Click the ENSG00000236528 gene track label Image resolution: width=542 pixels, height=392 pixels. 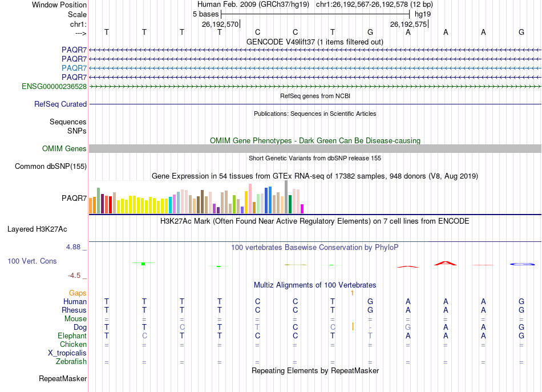[54, 86]
